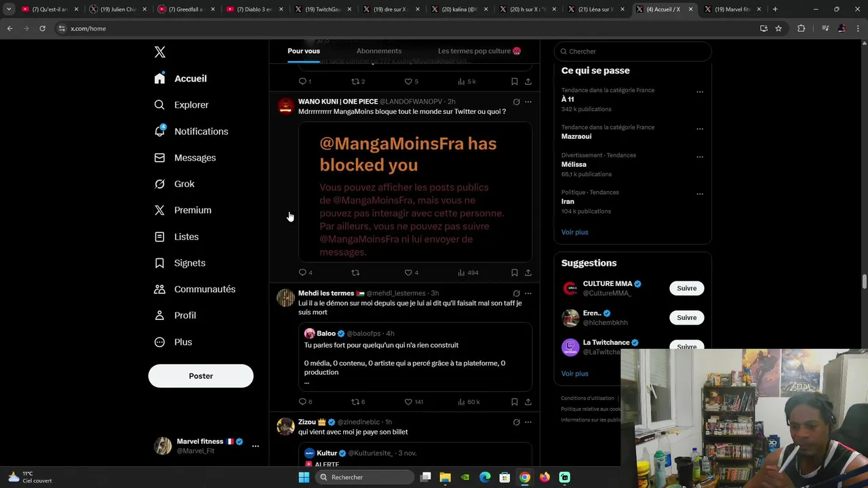
Task: Like the top post with 5 likes
Action: (x=408, y=81)
